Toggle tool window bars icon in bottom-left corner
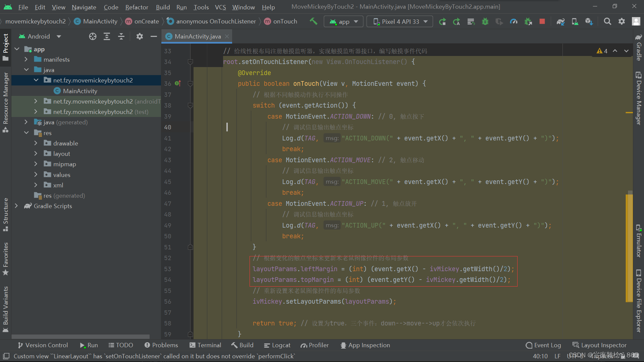This screenshot has height=362, width=644. (6, 356)
